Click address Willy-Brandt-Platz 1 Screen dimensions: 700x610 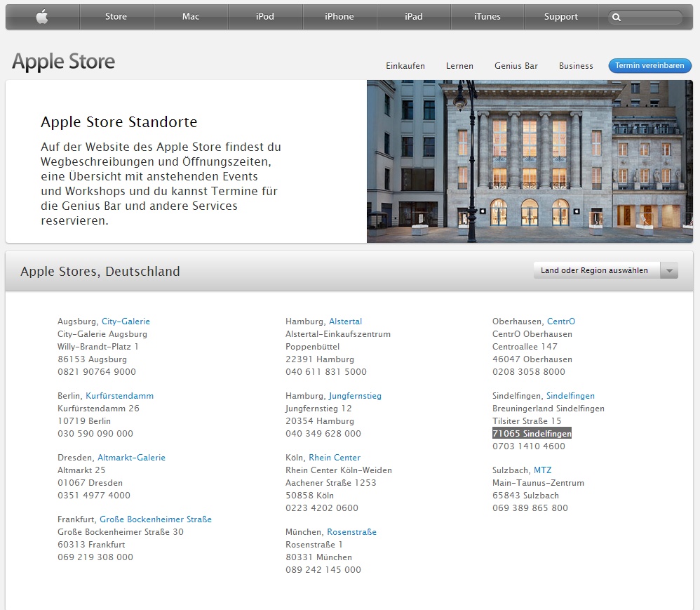98,347
